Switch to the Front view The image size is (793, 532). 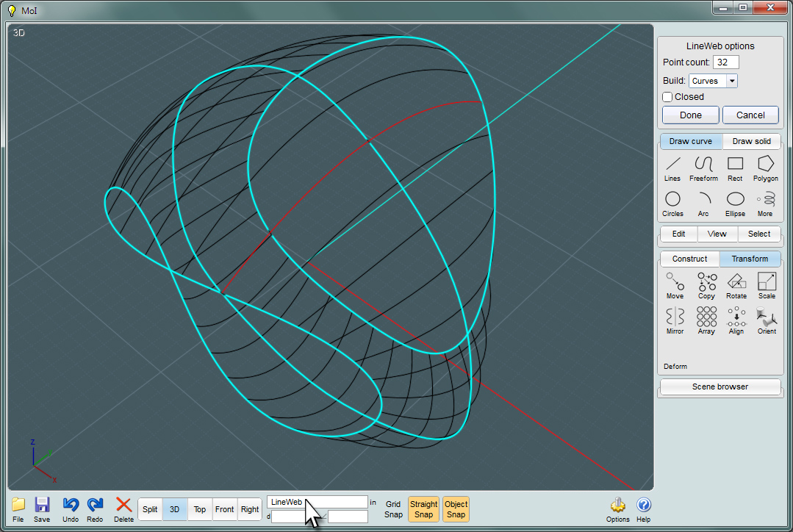pyautogui.click(x=225, y=509)
